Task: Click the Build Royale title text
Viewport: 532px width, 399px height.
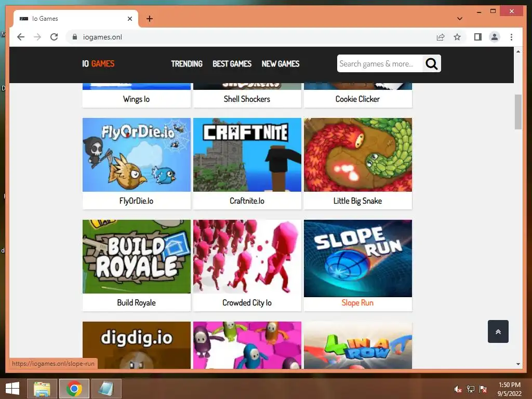Action: (x=137, y=303)
